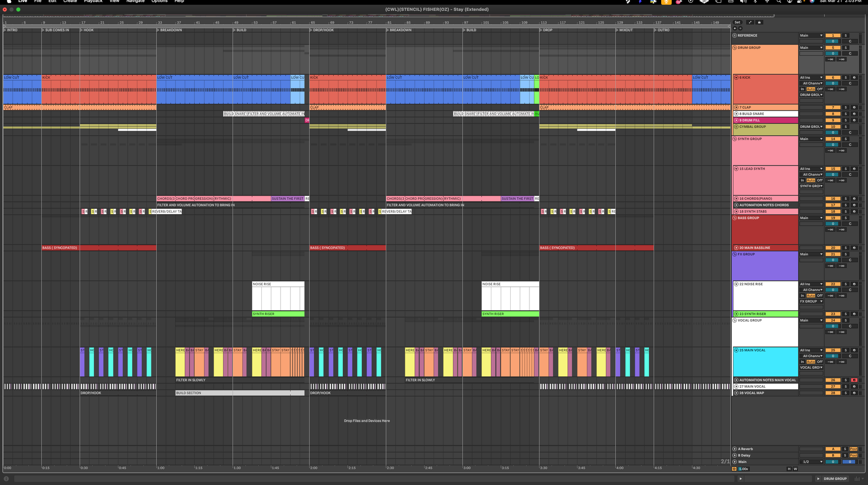Deactivate track 5 DRUM GROUP activator
868x485 pixels.
click(833, 48)
